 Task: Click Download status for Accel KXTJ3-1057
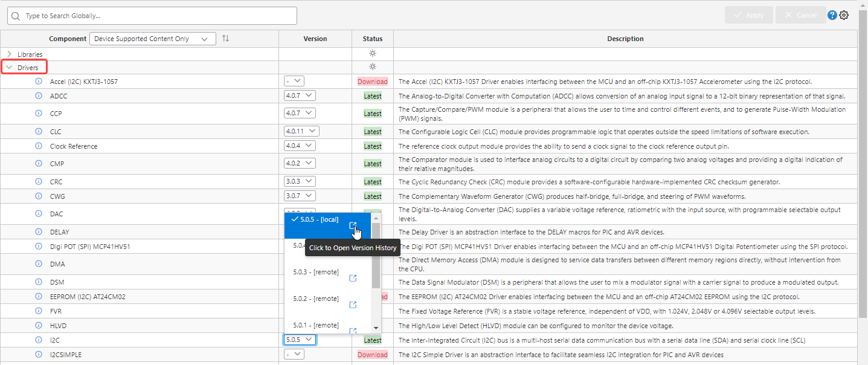pos(372,82)
